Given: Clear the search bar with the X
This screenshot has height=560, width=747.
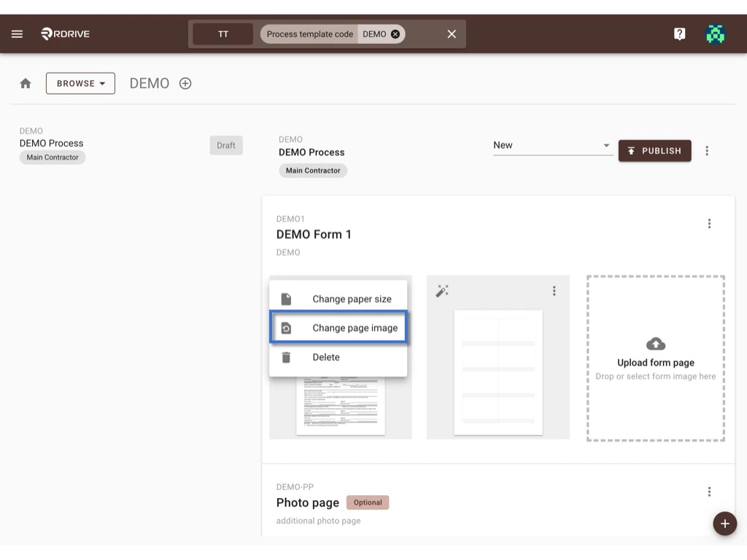Looking at the screenshot, I should 451,34.
